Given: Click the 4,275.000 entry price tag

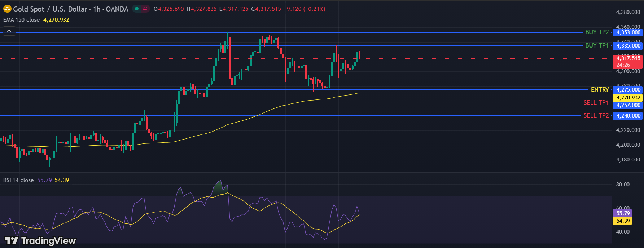Looking at the screenshot, I should (x=628, y=90).
